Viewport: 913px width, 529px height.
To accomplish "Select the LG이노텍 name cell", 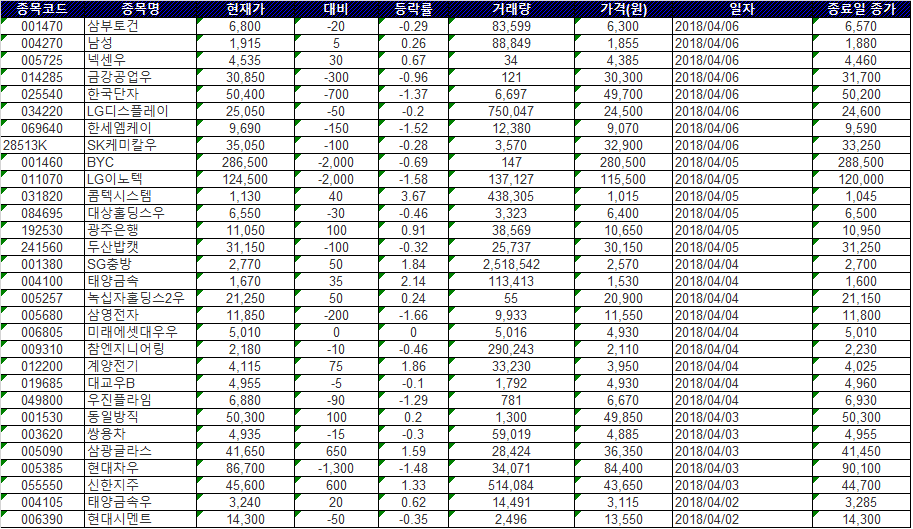I will [x=140, y=179].
